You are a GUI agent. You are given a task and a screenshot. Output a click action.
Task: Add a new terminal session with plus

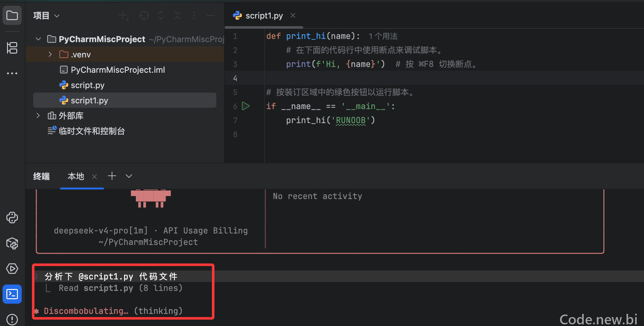[112, 176]
